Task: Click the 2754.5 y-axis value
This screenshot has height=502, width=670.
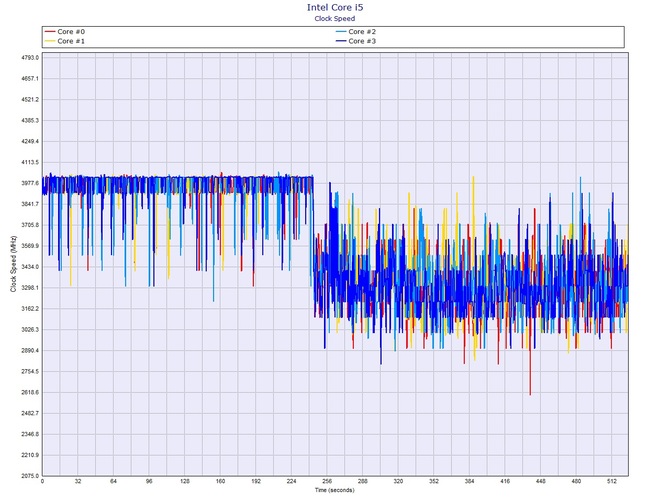Action: coord(30,372)
